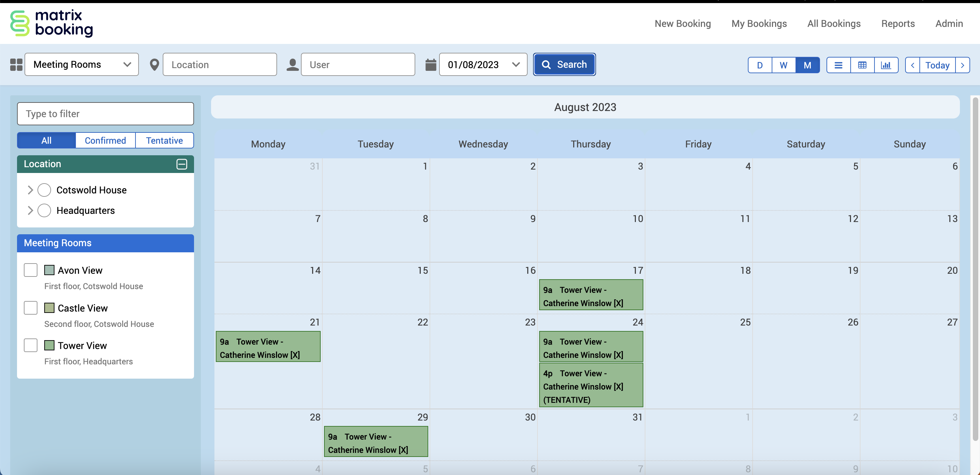
Task: Collapse the Location panel
Action: (181, 164)
